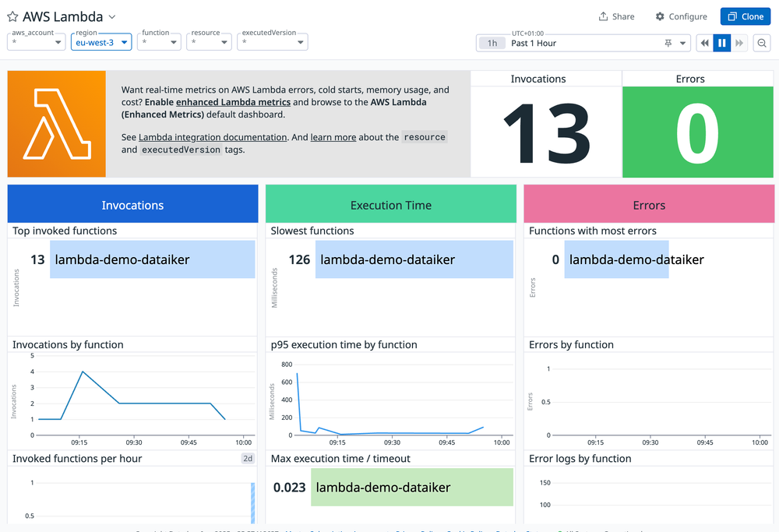Select the AWS Lambda logo tile
The height and width of the screenshot is (532, 779).
[56, 123]
